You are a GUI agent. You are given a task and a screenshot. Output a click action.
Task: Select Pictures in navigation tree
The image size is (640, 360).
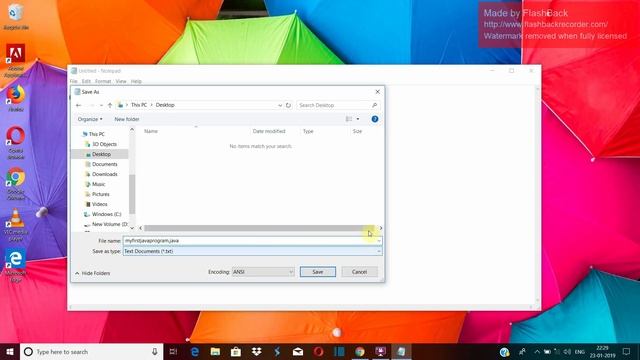(100, 194)
